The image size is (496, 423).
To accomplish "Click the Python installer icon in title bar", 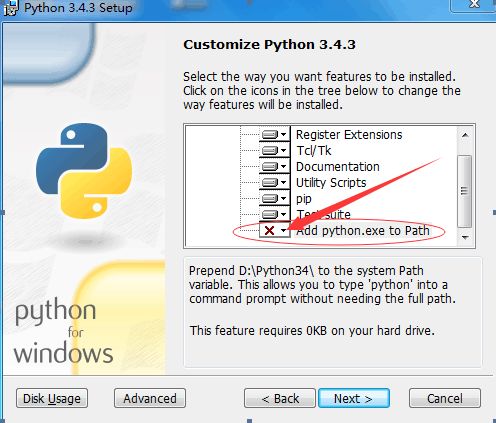I will point(10,7).
